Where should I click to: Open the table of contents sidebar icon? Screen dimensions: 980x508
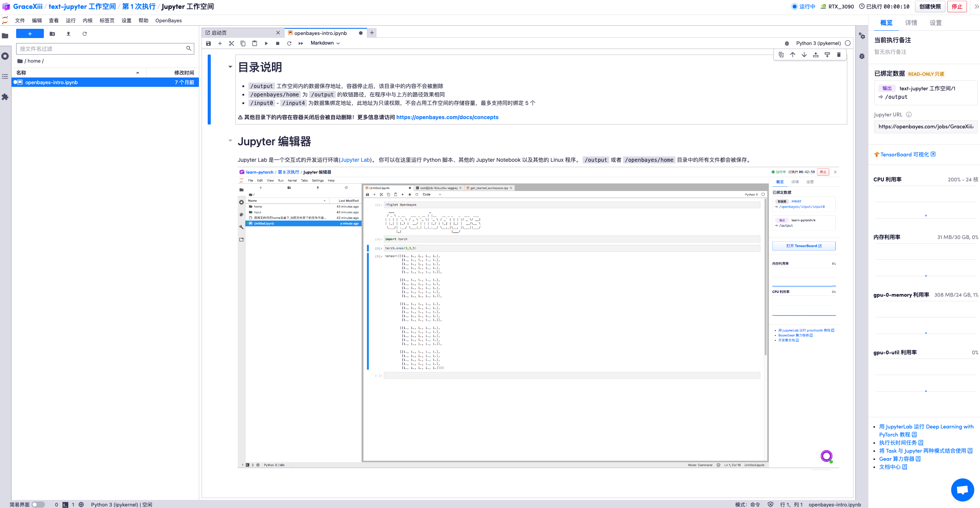tap(5, 76)
